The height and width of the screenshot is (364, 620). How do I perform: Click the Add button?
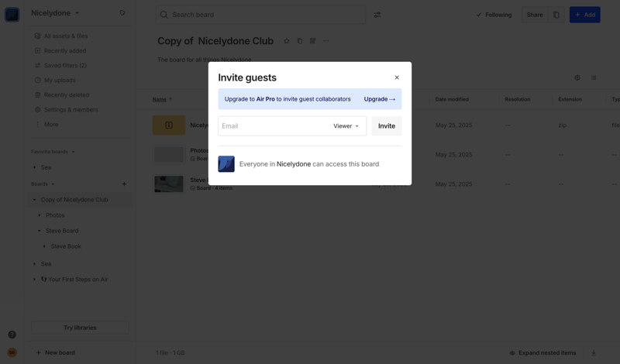point(585,15)
